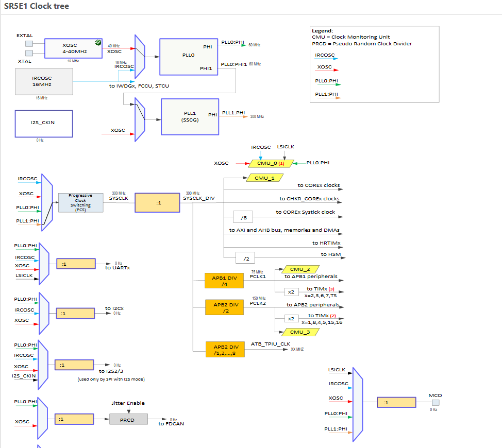
Task: Click the PLL0:PHI1 60 MHz value
Action: coord(255,64)
